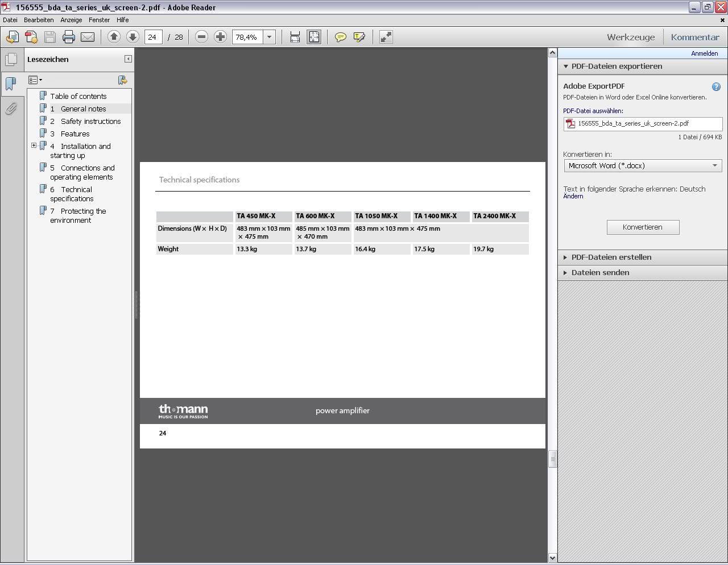Click the create PDF online icon
The image size is (728, 565).
tap(13, 37)
